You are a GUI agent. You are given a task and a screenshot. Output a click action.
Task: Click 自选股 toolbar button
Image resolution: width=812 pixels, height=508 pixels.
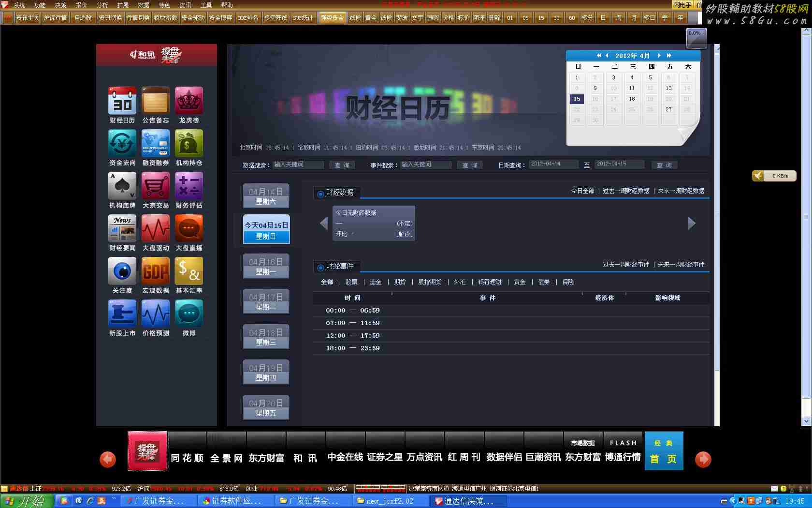tap(83, 18)
